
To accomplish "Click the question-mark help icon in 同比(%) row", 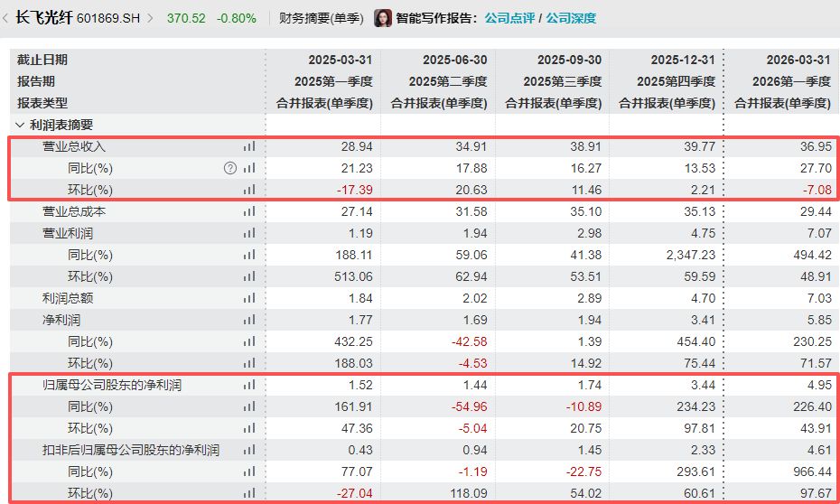I will [229, 168].
